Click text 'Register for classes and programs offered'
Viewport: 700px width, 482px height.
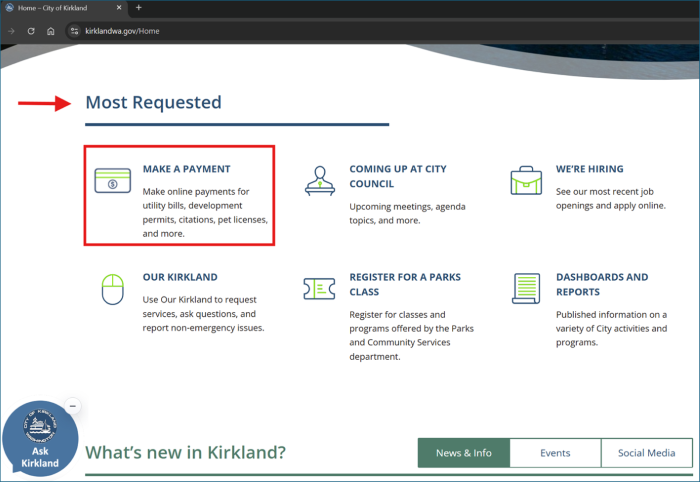point(411,321)
